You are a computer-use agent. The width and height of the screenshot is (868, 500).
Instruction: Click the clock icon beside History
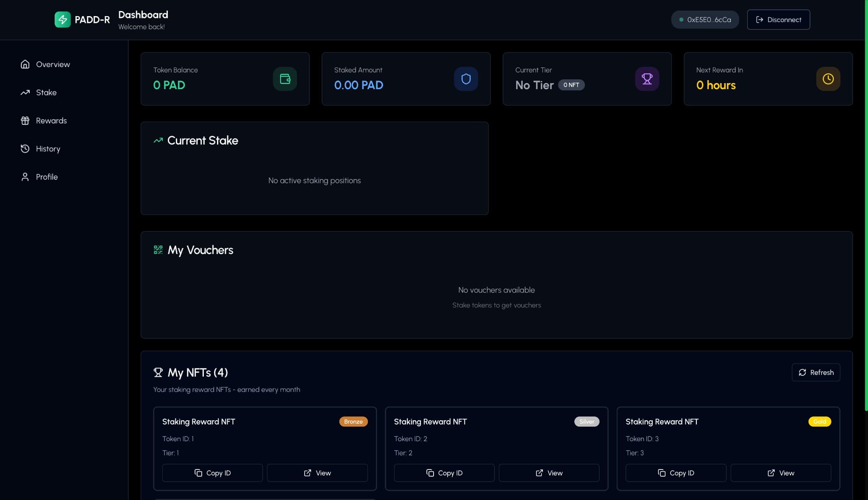pos(25,148)
